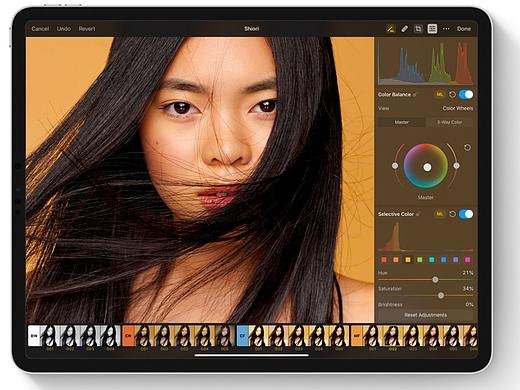Apply the MF 002 preset thumbnail
520x390 pixels.
click(x=393, y=337)
